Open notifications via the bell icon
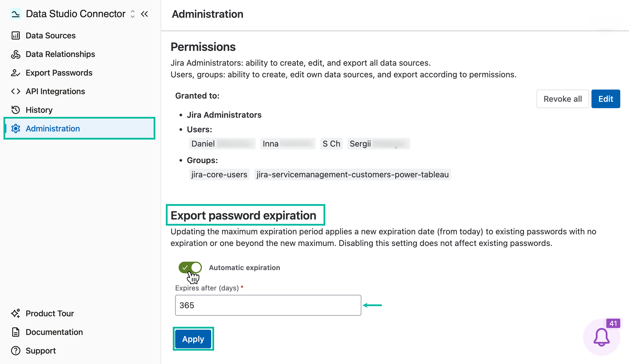 pos(601,337)
